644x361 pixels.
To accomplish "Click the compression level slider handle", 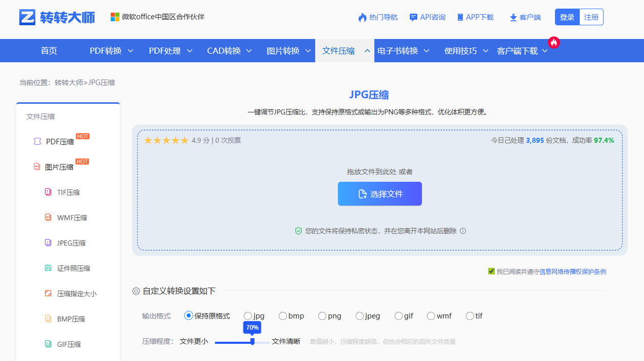I will 252,342.
